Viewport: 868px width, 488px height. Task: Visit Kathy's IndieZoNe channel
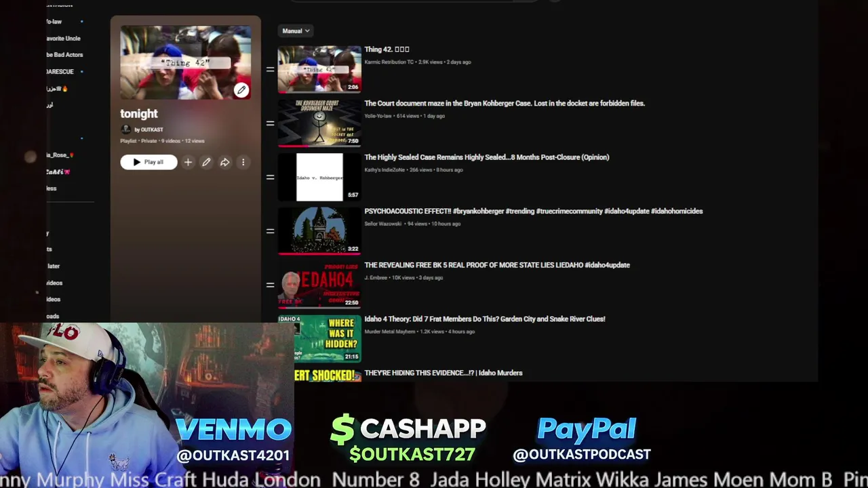coord(384,170)
